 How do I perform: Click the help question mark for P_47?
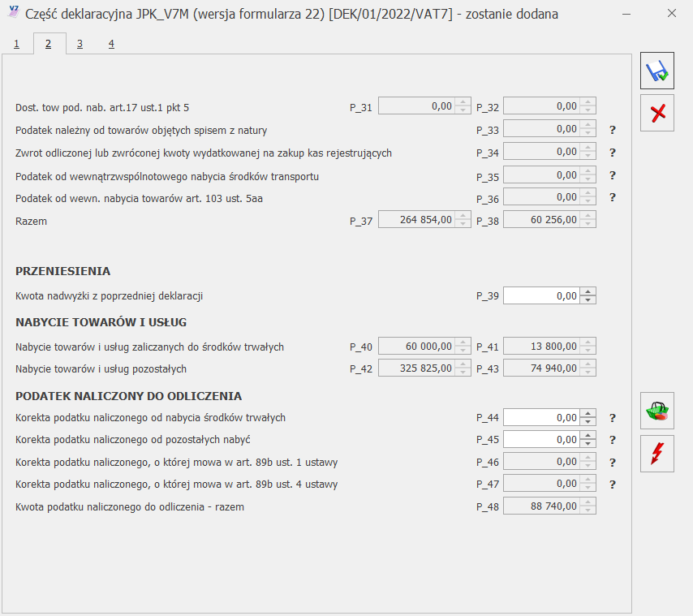613,485
